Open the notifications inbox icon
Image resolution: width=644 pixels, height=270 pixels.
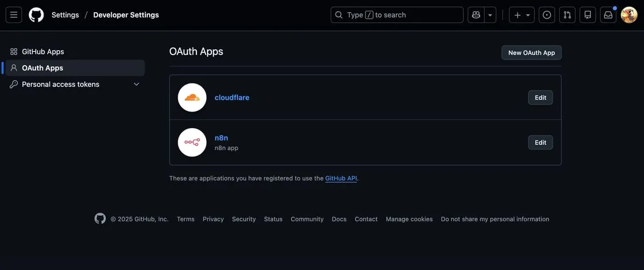608,15
